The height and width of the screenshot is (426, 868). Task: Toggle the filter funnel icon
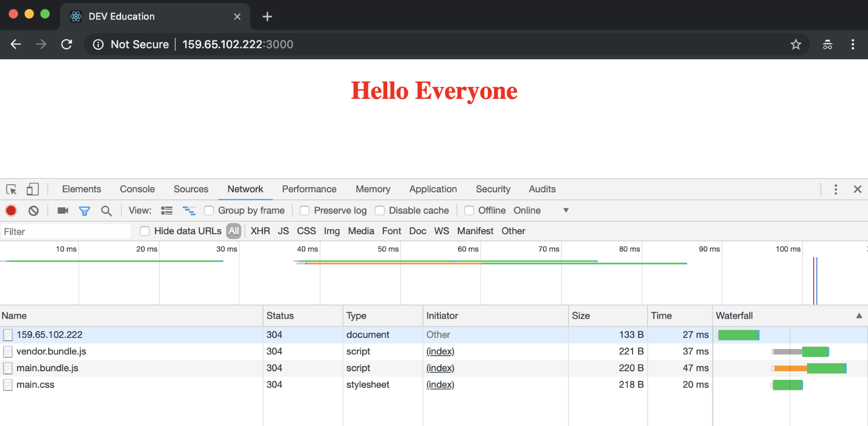85,211
